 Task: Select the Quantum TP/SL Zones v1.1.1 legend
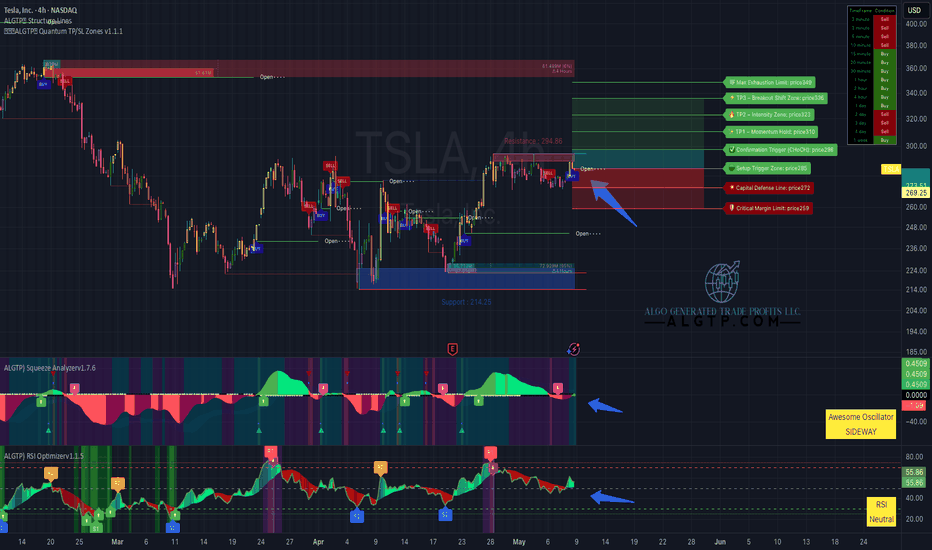[x=63, y=32]
